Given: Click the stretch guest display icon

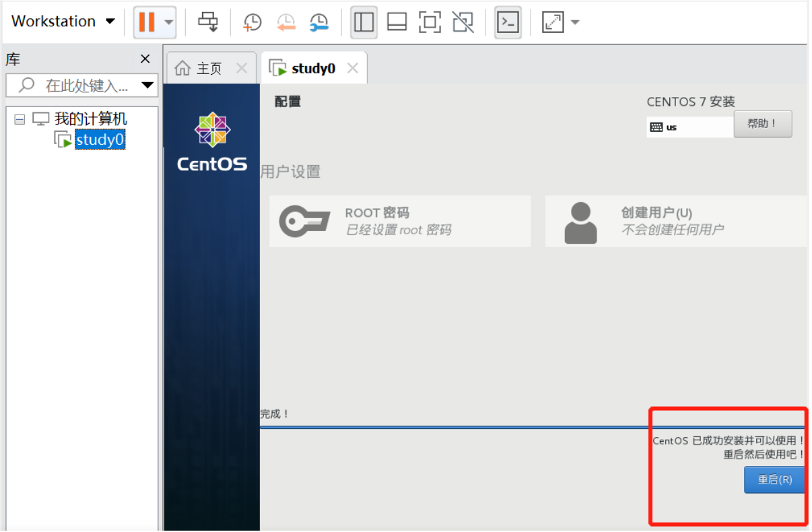Looking at the screenshot, I should coord(553,22).
